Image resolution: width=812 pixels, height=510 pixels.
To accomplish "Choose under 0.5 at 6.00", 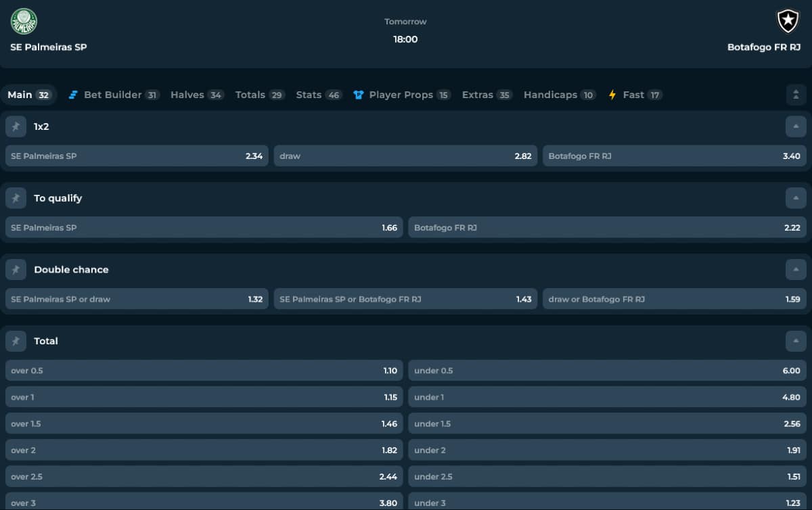I will click(x=608, y=371).
